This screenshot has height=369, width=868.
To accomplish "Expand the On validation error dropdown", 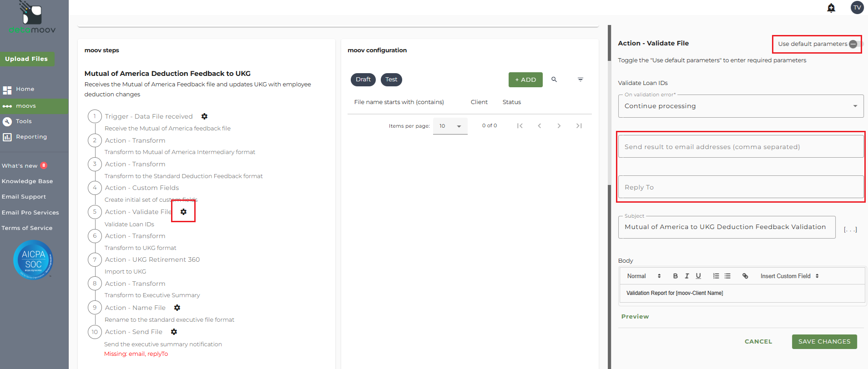I will tap(741, 106).
